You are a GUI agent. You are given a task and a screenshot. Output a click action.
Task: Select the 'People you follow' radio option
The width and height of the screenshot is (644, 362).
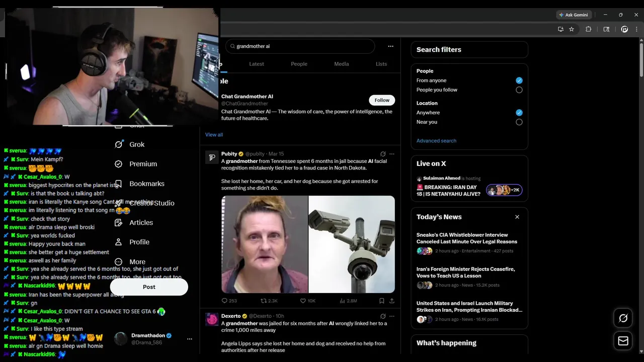[x=519, y=90]
